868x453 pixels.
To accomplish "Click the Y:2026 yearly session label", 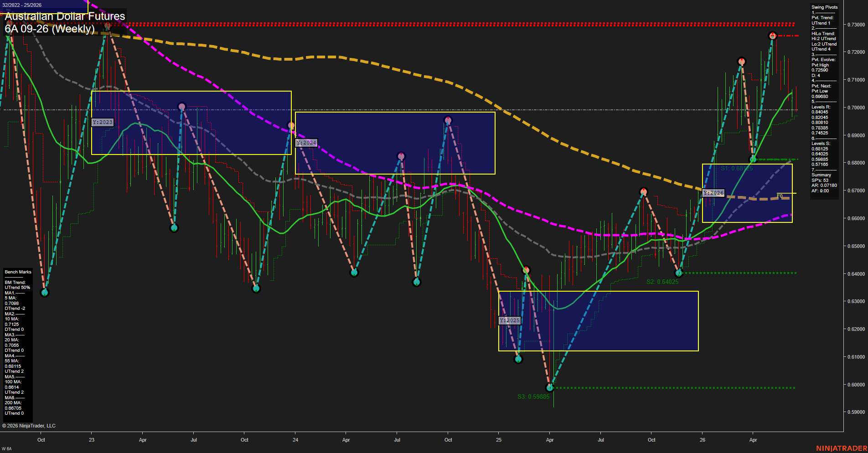I will point(713,193).
